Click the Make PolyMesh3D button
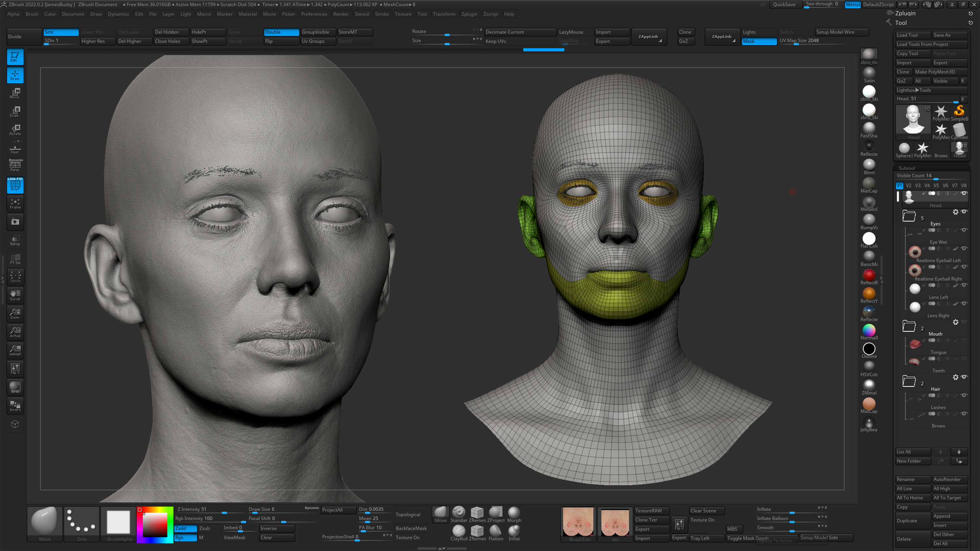The height and width of the screenshot is (551, 980). (x=940, y=72)
